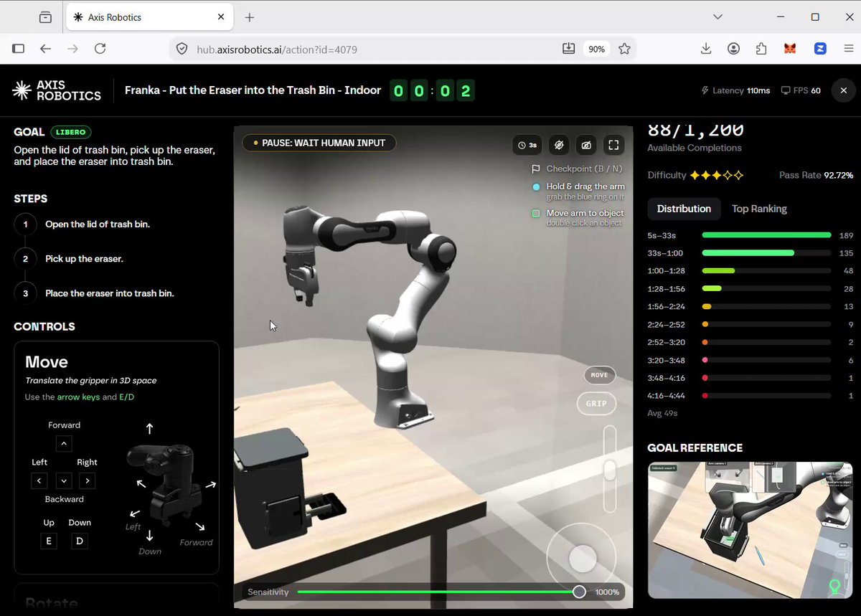Click the MOVE mode button
Screen dimensions: 861x616
click(599, 375)
